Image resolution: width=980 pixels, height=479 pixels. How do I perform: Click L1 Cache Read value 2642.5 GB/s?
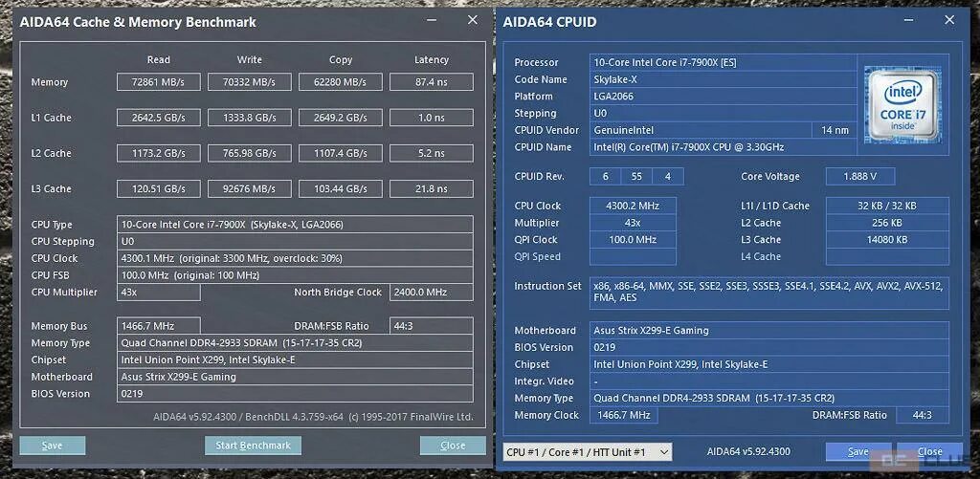159,118
